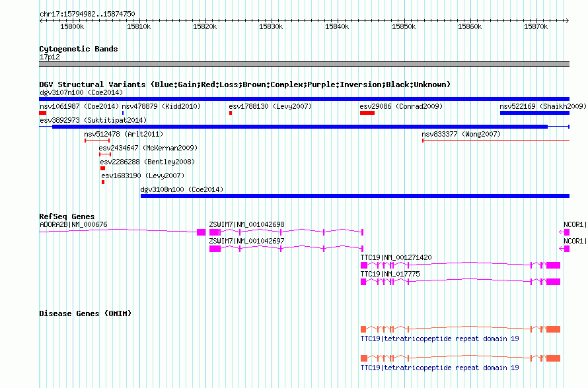Click the 15870k ruler tick label
This screenshot has height=388, width=588.
(536, 26)
